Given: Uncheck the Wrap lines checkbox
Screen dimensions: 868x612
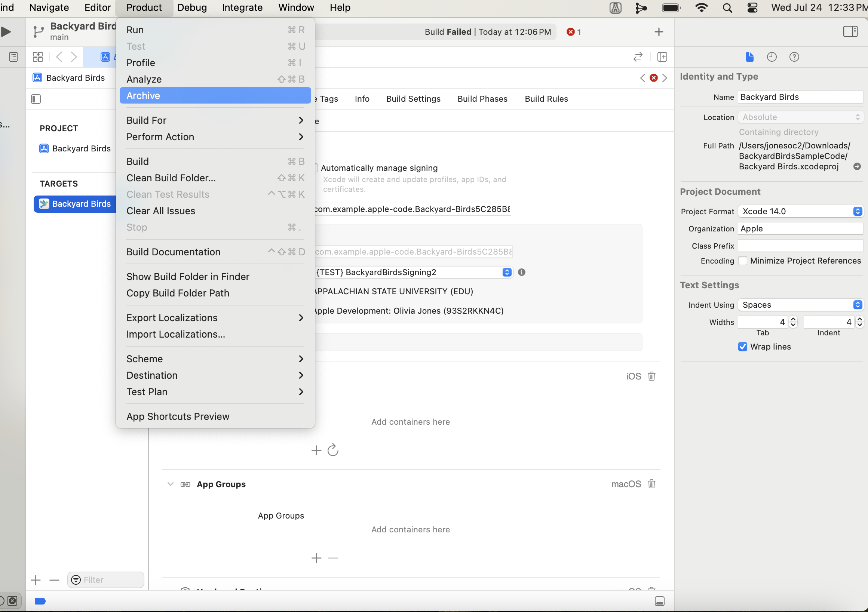Looking at the screenshot, I should tap(742, 347).
